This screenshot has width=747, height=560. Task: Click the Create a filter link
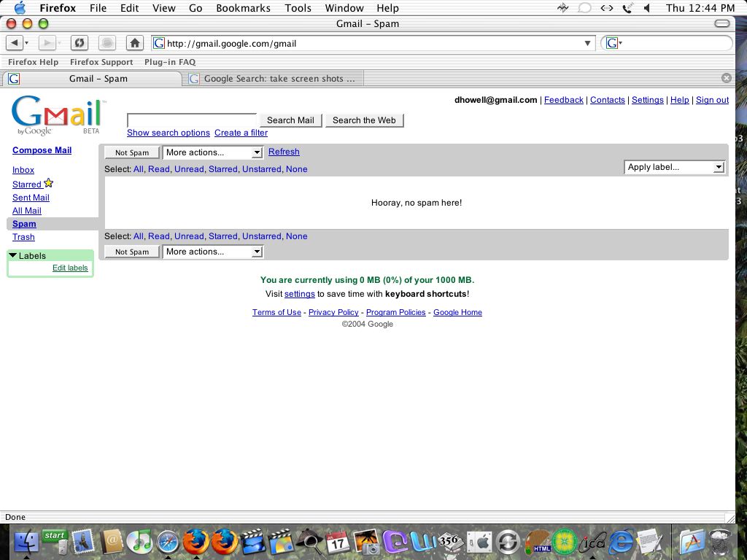coord(241,133)
